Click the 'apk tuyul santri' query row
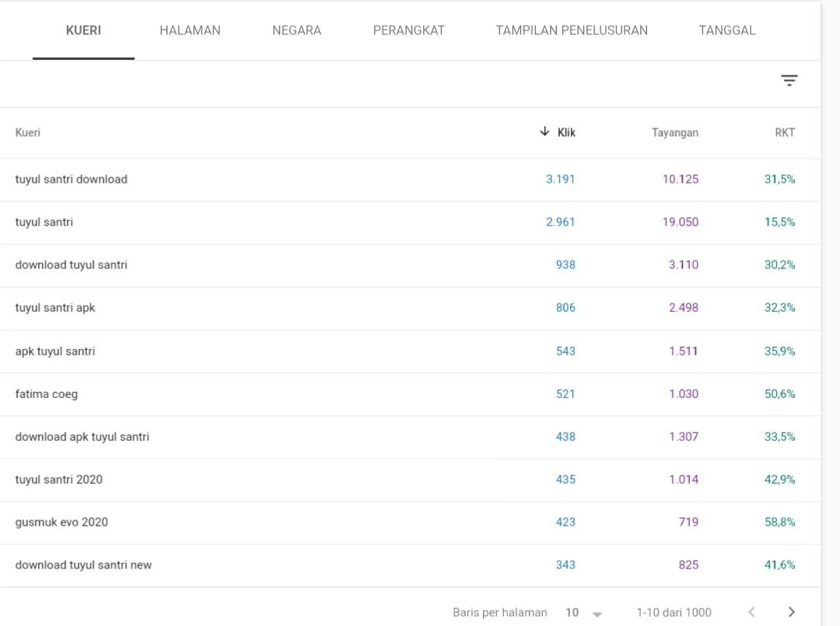 point(411,351)
